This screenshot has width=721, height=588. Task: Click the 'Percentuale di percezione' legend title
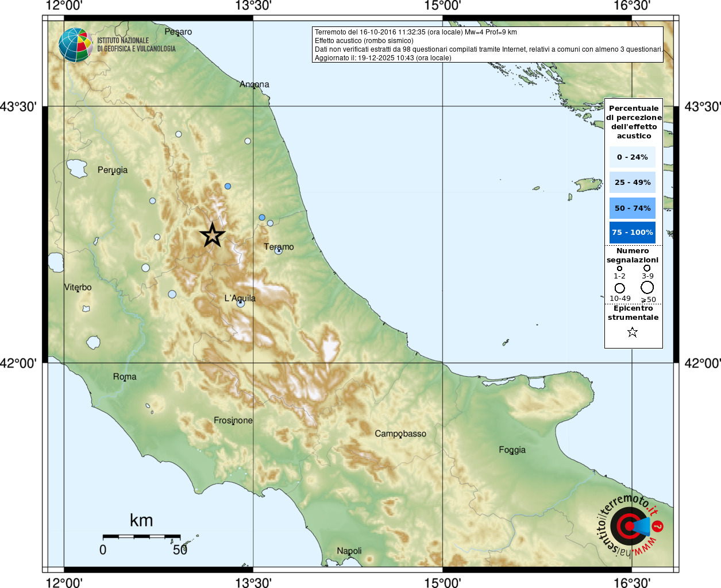[x=634, y=122]
